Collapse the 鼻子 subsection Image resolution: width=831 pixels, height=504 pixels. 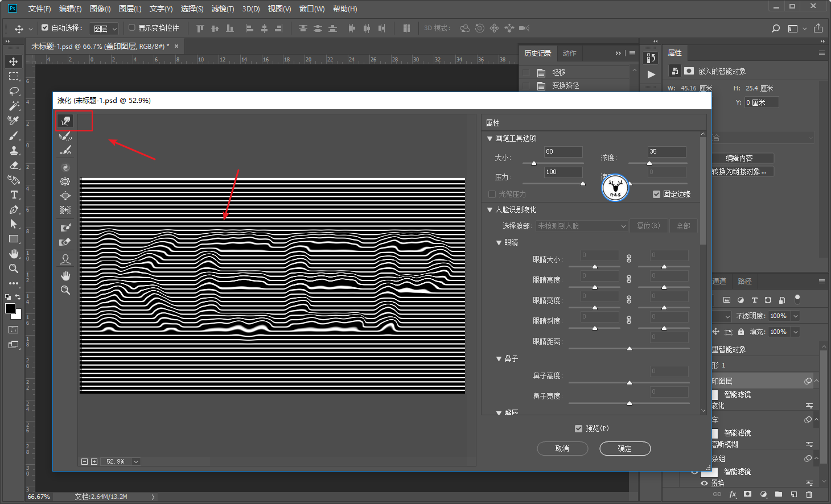pyautogui.click(x=499, y=359)
